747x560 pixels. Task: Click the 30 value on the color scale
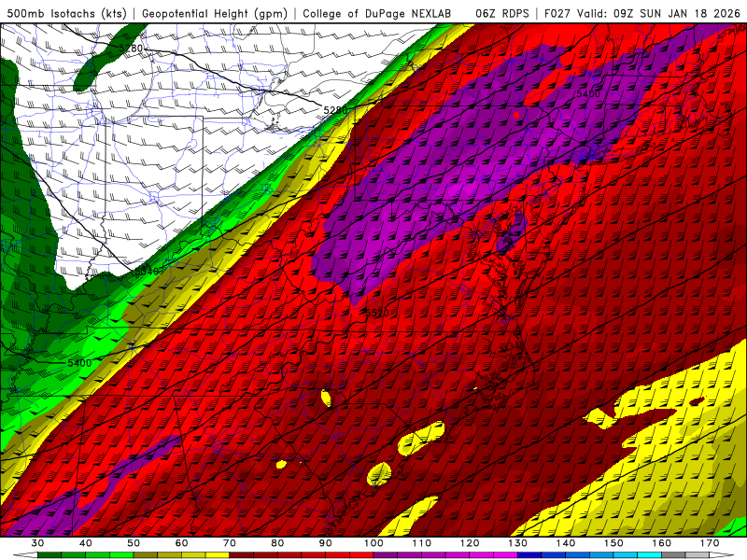[37, 543]
